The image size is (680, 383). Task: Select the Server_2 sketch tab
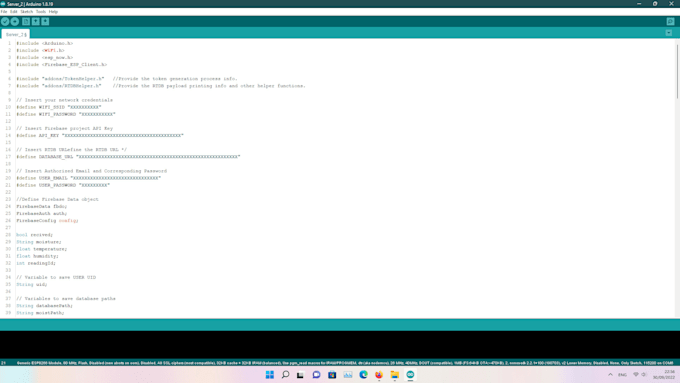pyautogui.click(x=16, y=34)
